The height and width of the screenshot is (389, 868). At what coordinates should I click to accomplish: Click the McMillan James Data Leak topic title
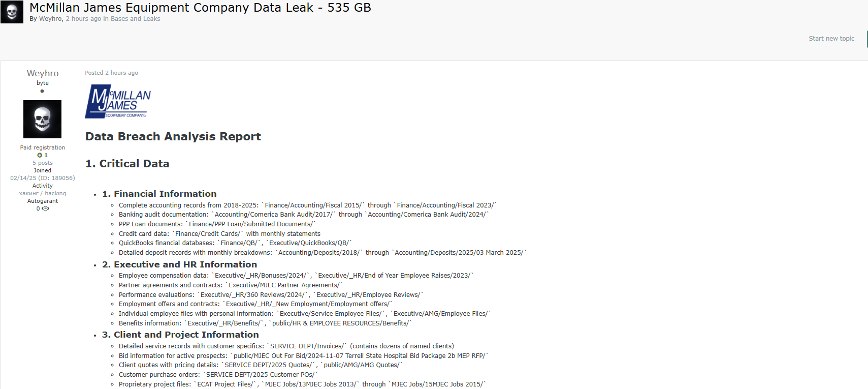200,8
